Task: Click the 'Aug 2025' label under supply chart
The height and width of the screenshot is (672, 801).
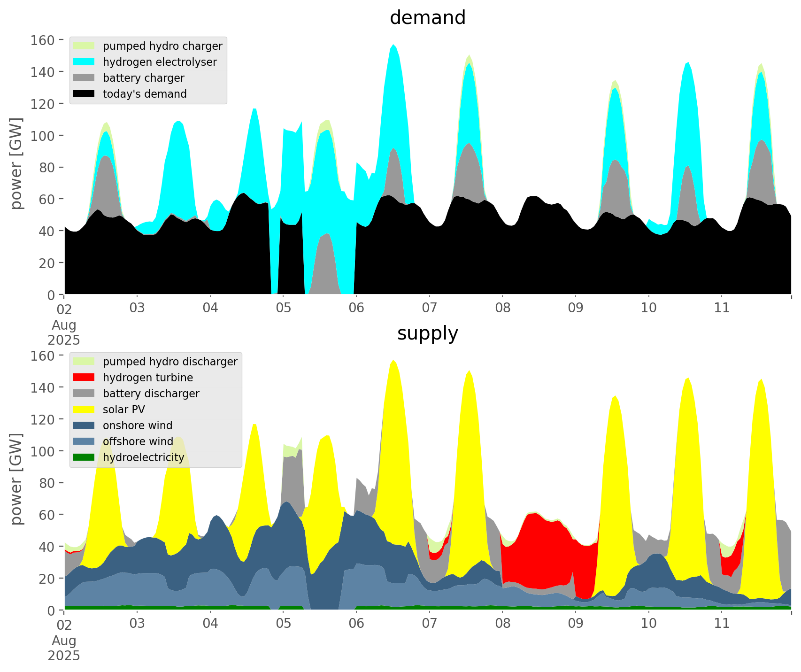Action: pyautogui.click(x=64, y=648)
